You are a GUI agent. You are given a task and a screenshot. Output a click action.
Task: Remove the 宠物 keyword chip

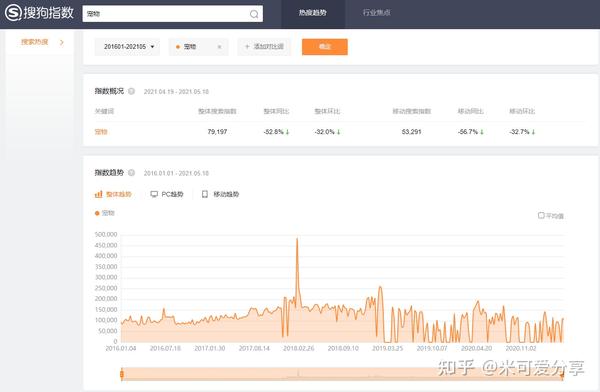(x=219, y=47)
